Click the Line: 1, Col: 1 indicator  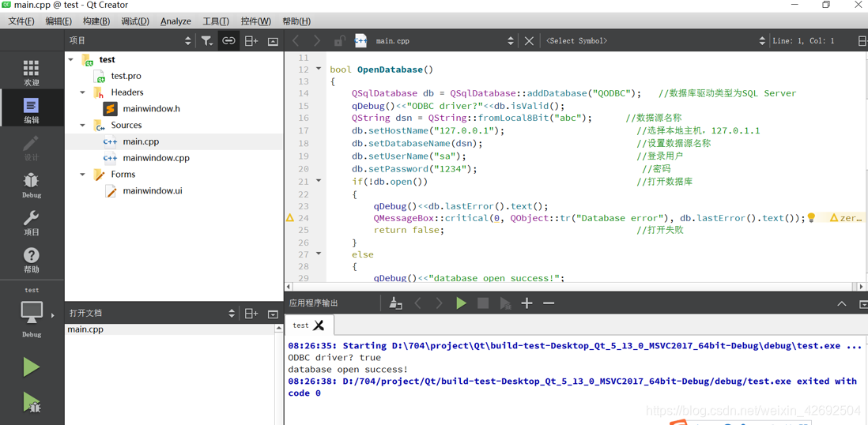(x=803, y=40)
